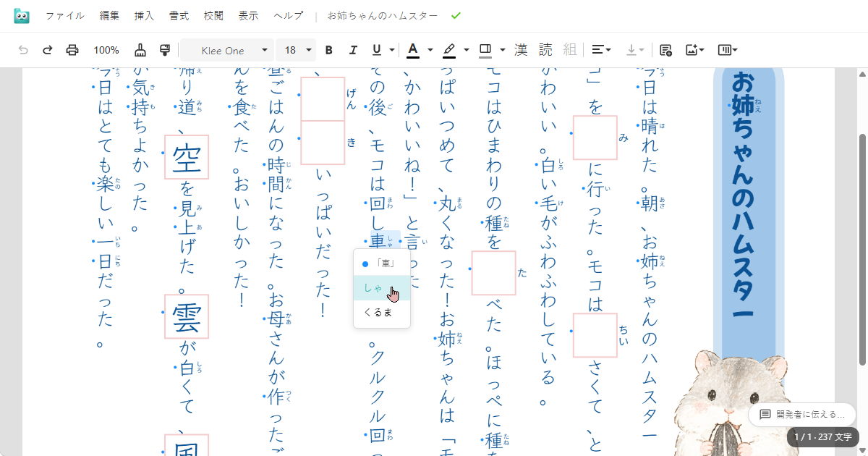868x456 pixels.
Task: Click the 開発者に伝える feedback button
Action: click(802, 415)
